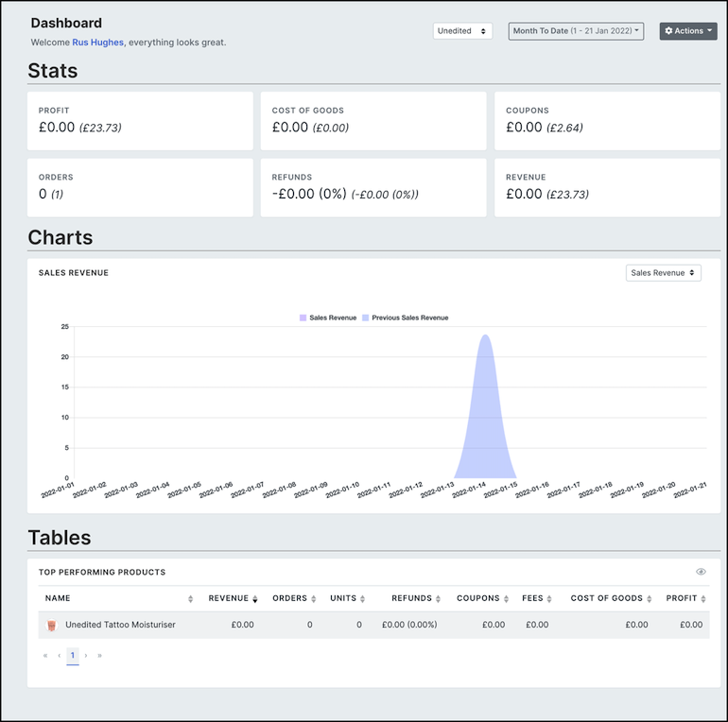Click the Top Performing Products heading
This screenshot has width=728, height=722.
pyautogui.click(x=102, y=572)
